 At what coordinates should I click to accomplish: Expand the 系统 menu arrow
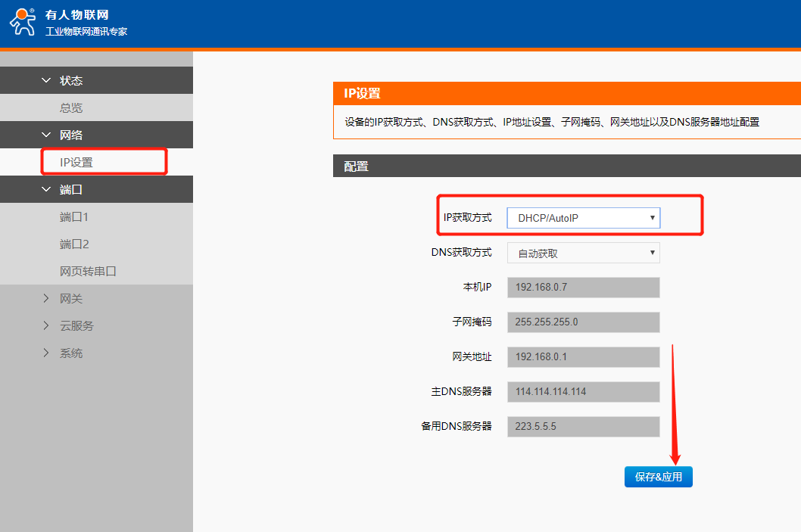(x=47, y=353)
